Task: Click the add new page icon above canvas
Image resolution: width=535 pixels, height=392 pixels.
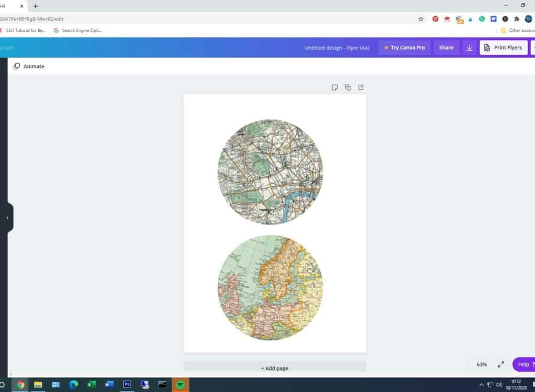Action: (360, 87)
